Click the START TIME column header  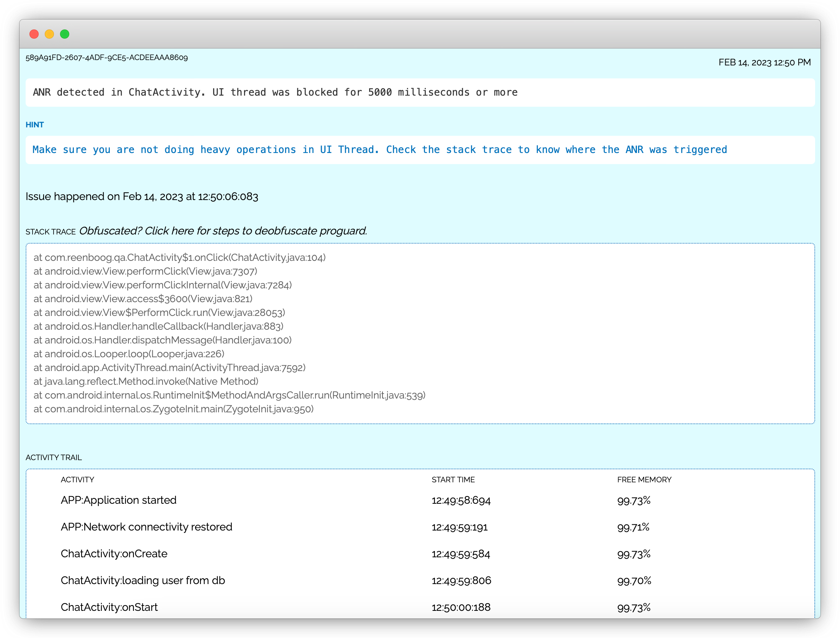click(453, 480)
